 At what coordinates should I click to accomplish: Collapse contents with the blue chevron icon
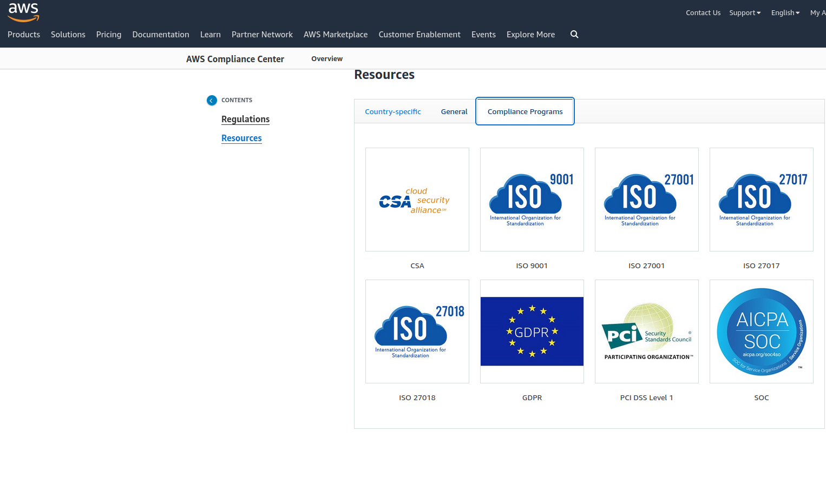coord(212,100)
